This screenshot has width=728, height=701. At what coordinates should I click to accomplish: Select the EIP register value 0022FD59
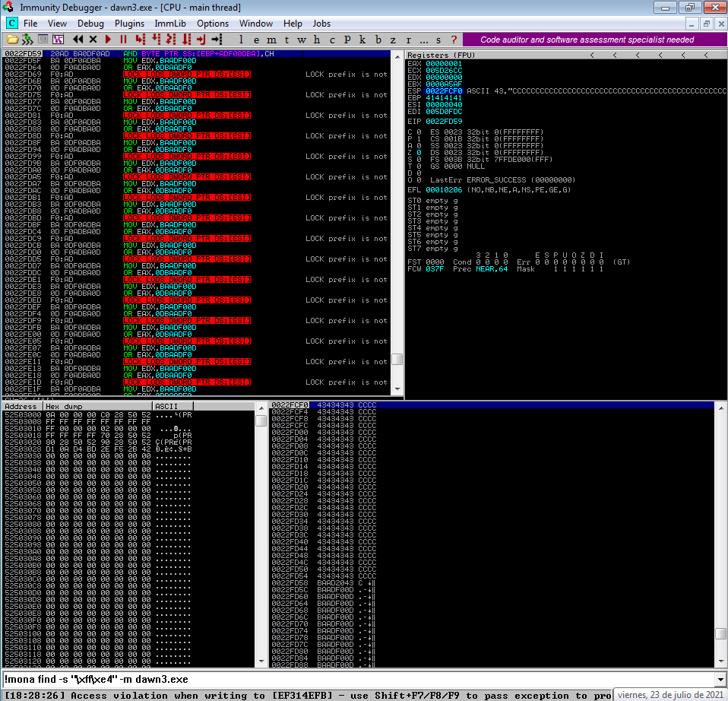(x=443, y=122)
